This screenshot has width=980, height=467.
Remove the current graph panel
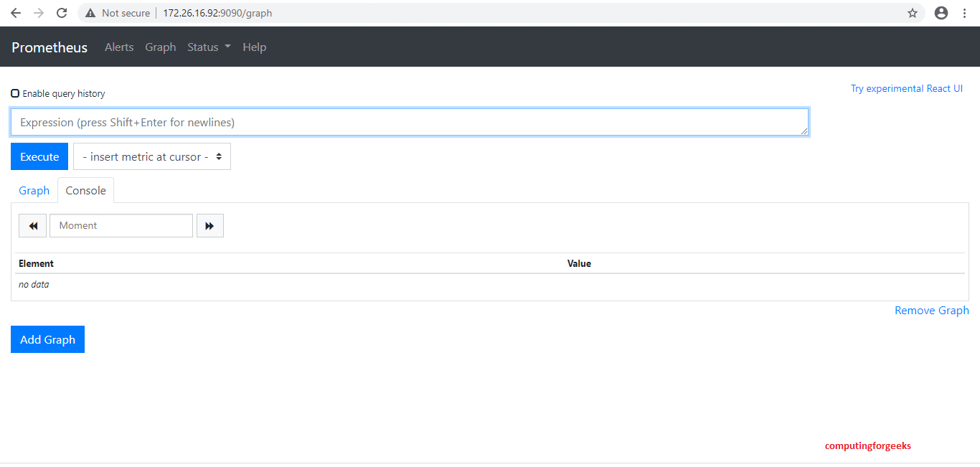coord(931,310)
